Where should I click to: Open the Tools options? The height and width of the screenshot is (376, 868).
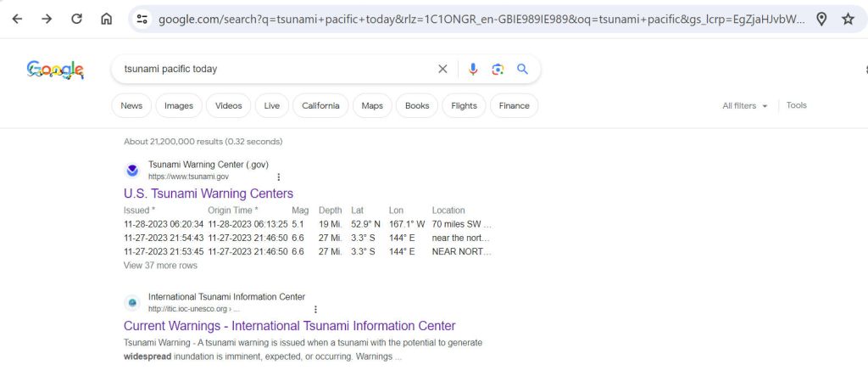(x=796, y=105)
